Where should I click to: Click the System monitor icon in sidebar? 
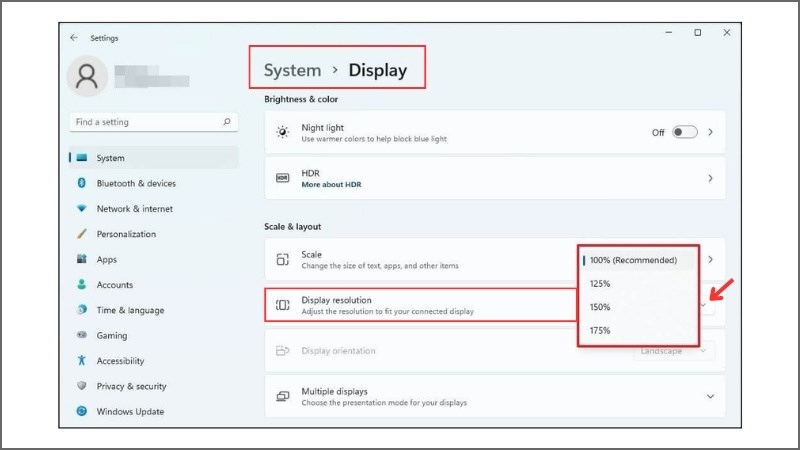tap(82, 158)
